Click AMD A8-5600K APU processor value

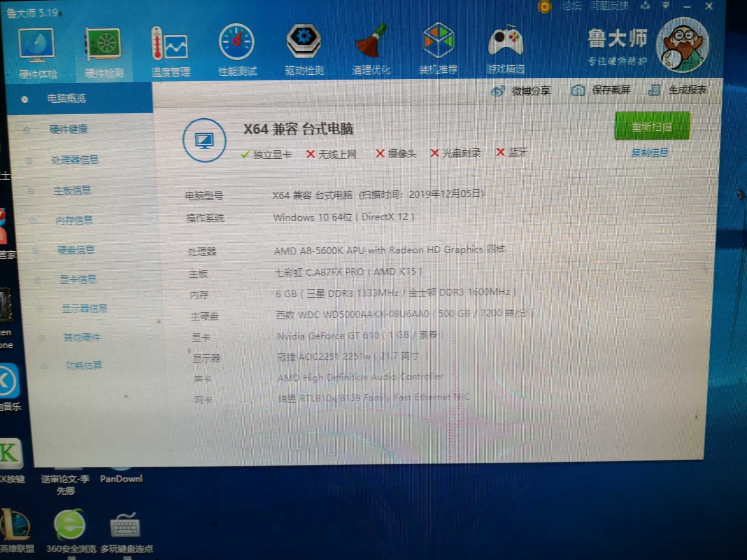[x=389, y=250]
